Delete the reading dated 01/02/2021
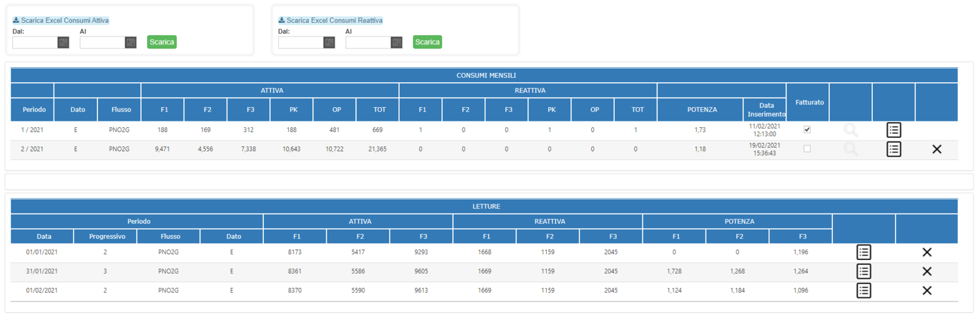980x320 pixels. pyautogui.click(x=926, y=291)
